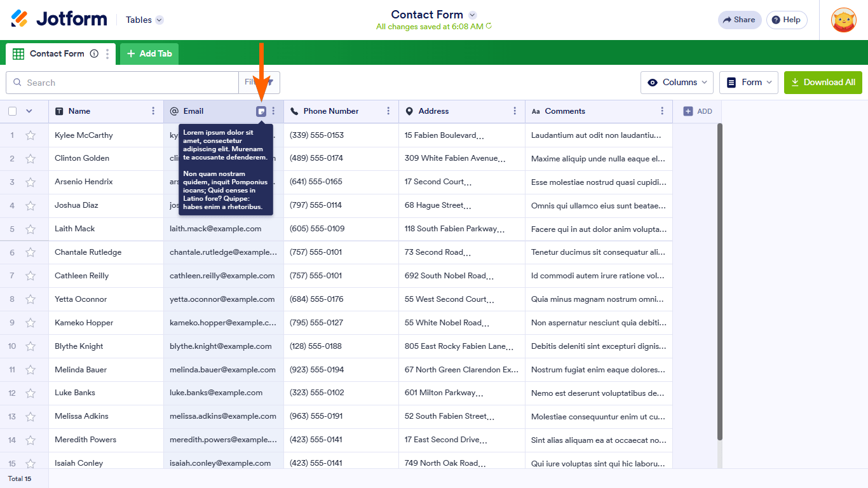Click the vertical table scrollbar

[720, 281]
